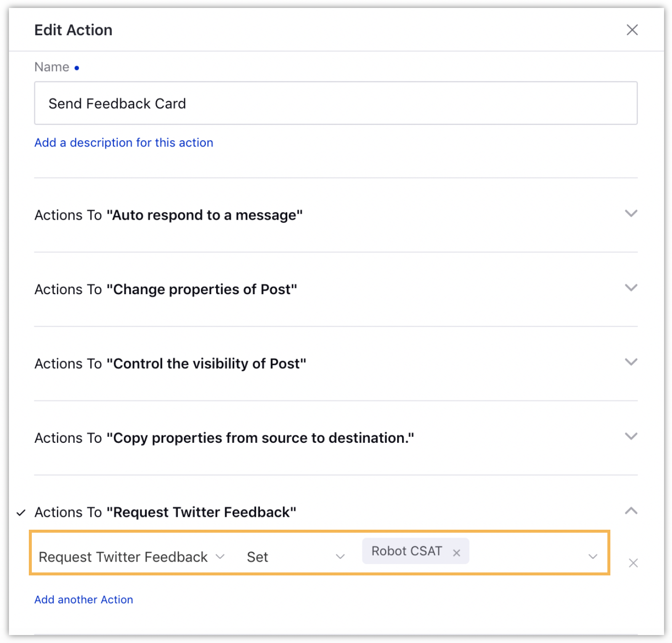Expand "Control the visibility of Post" section

[631, 362]
